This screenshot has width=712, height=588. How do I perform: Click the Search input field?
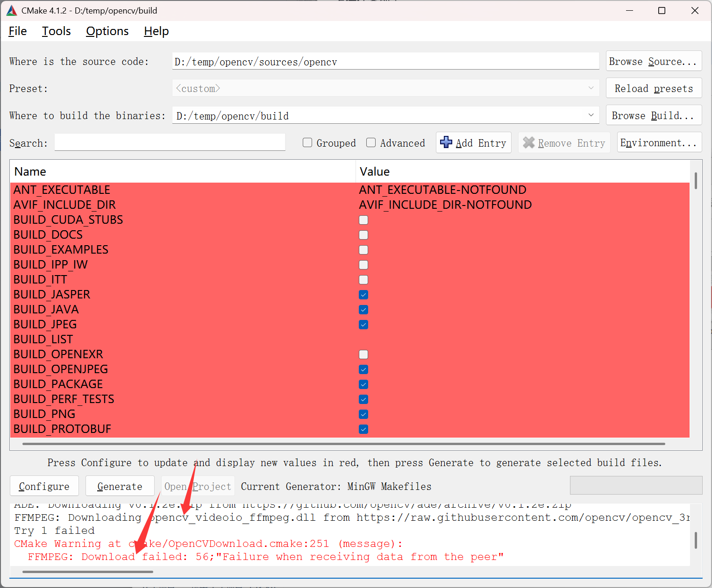click(170, 142)
